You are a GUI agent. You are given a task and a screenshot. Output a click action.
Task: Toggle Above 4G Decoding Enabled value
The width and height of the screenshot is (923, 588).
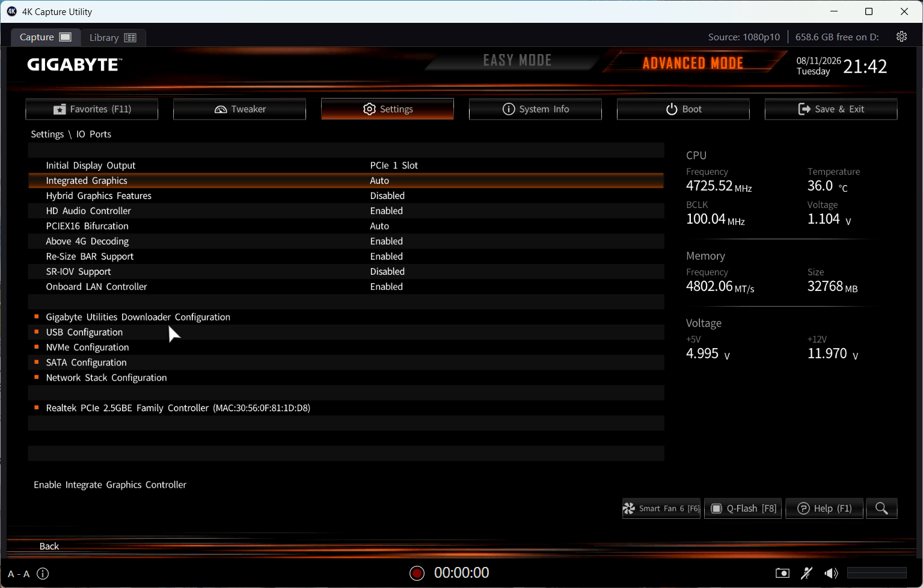pos(387,241)
